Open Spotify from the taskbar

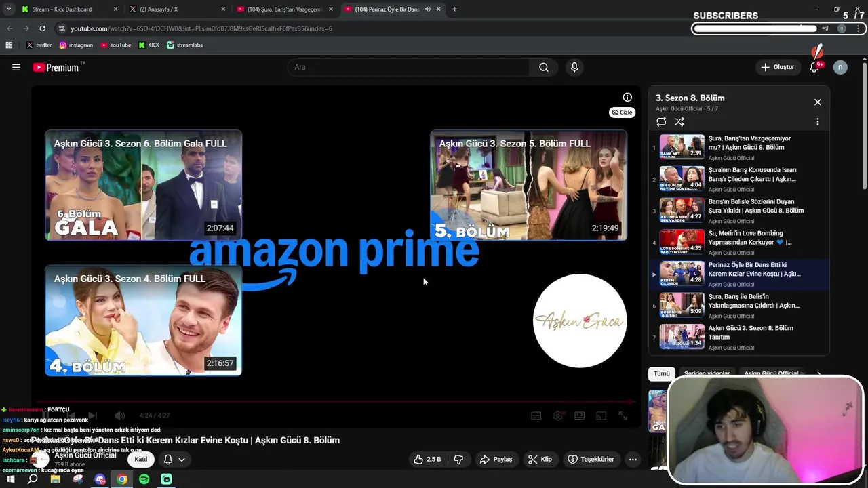[144, 479]
